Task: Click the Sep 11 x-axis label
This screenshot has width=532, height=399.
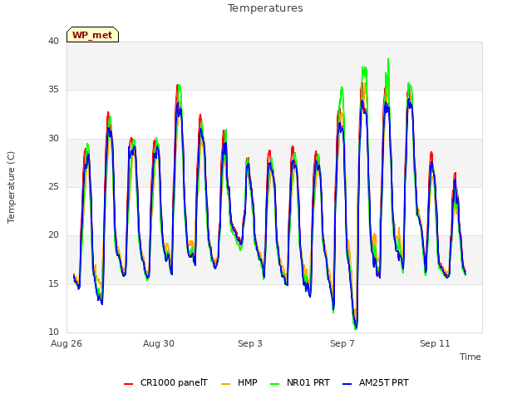Action: coord(435,343)
